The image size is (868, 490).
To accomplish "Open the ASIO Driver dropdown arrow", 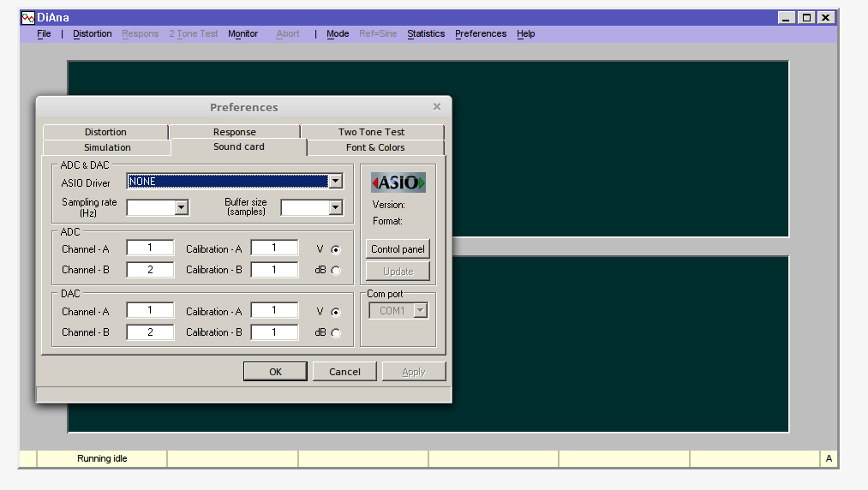I will point(336,181).
